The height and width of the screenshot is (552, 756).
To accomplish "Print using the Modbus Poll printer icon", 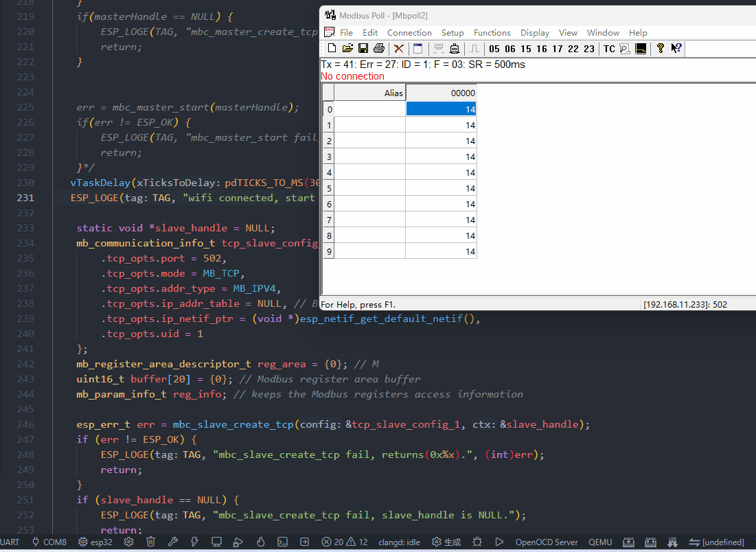I will pyautogui.click(x=379, y=48).
